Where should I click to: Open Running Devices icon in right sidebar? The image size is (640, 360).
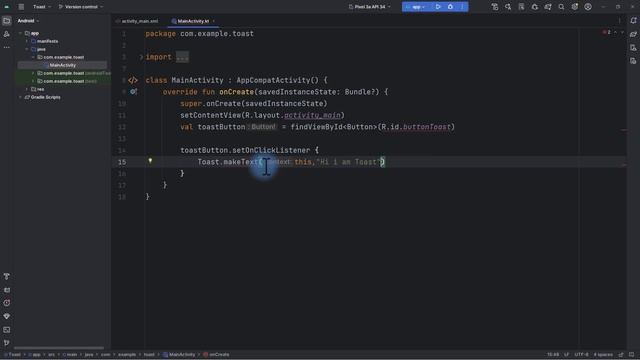pyautogui.click(x=633, y=61)
